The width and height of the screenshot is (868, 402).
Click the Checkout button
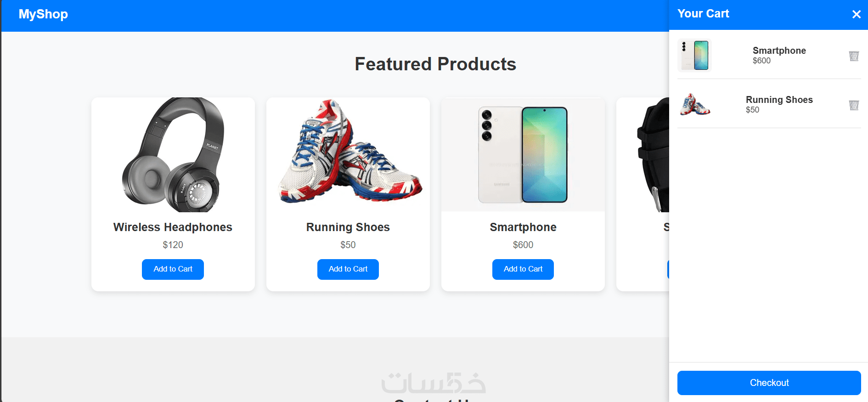click(x=769, y=383)
